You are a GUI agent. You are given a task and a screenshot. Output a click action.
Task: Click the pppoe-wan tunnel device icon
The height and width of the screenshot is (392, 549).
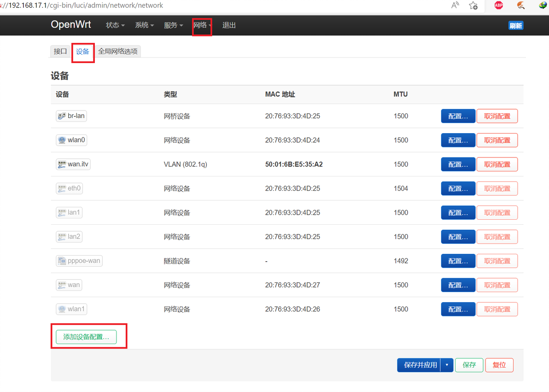[x=62, y=261]
